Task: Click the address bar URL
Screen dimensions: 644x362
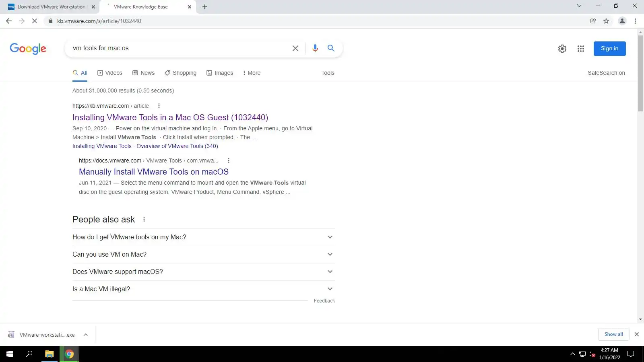Action: [x=99, y=21]
